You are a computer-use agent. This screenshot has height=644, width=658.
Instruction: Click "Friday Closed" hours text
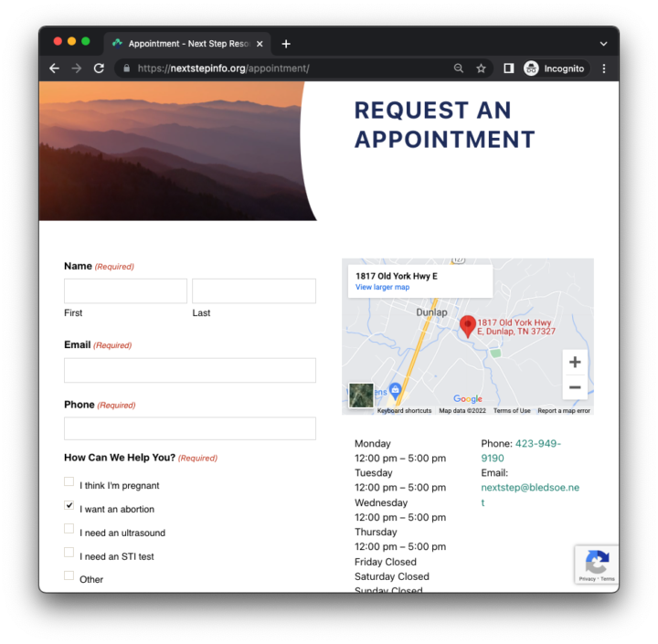[x=386, y=562]
